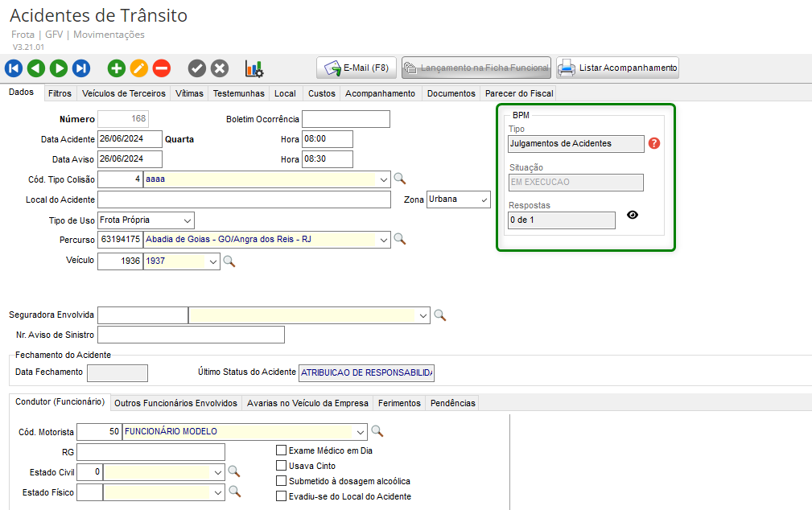This screenshot has height=510, width=812.
Task: Search collision type with magnifier icon
Action: (x=399, y=179)
